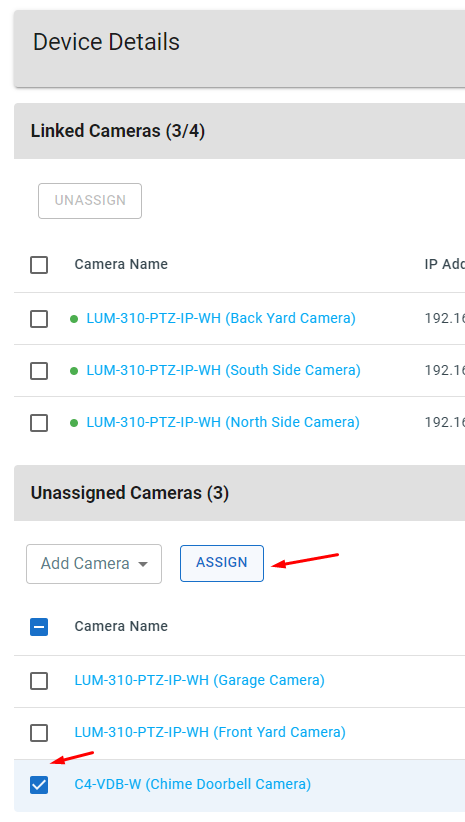465x822 pixels.
Task: Click the ASSIGN button
Action: click(x=222, y=563)
